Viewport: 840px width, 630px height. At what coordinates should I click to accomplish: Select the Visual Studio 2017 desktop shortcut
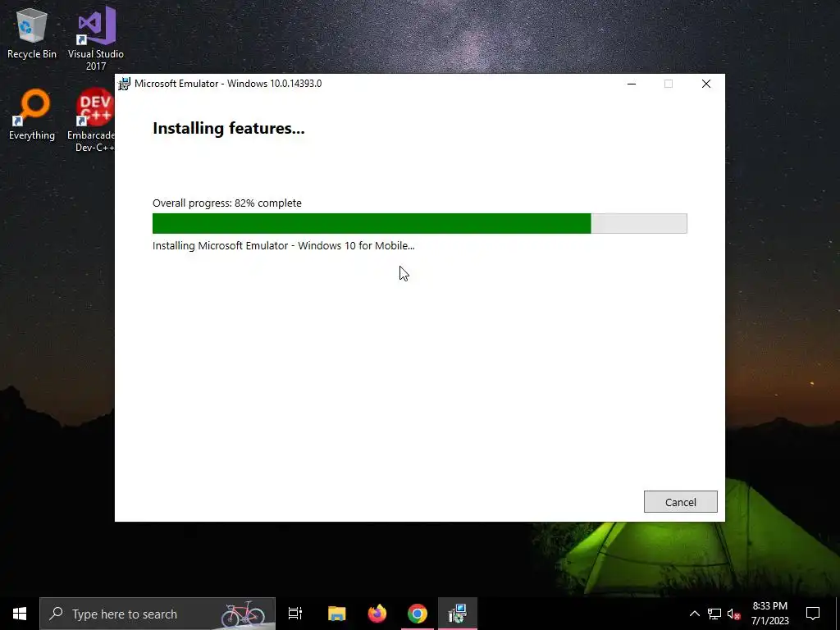(x=96, y=39)
